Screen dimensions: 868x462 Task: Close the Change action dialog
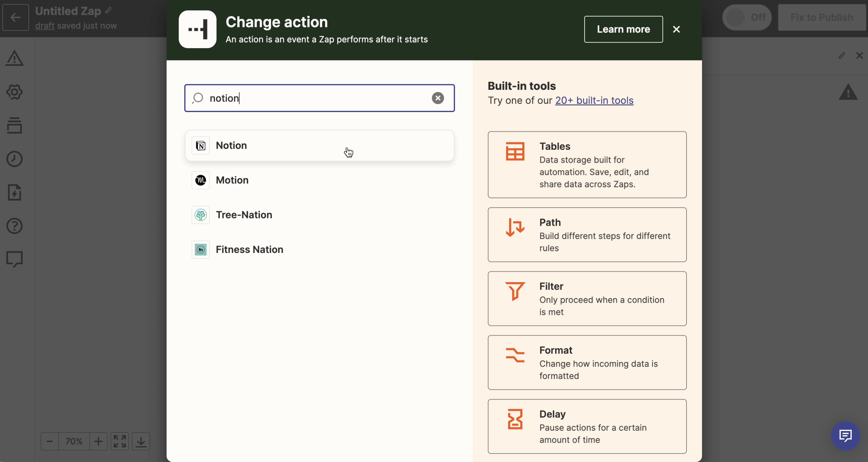point(676,29)
